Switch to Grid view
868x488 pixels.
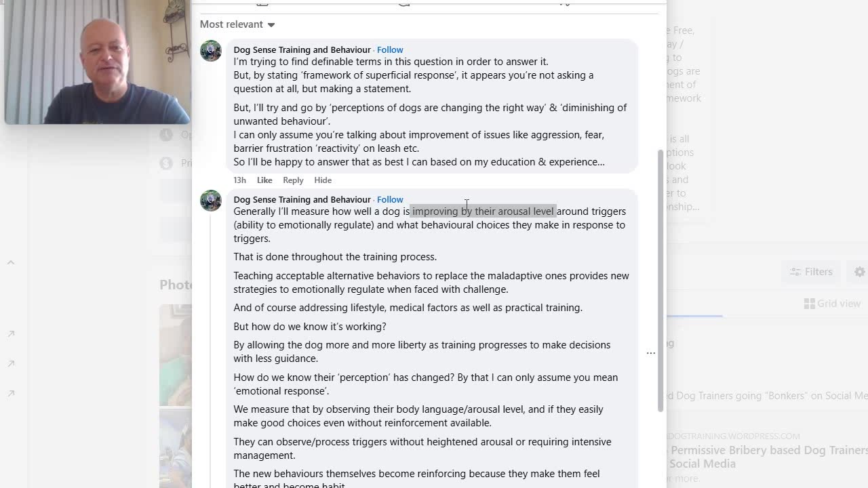pyautogui.click(x=832, y=304)
